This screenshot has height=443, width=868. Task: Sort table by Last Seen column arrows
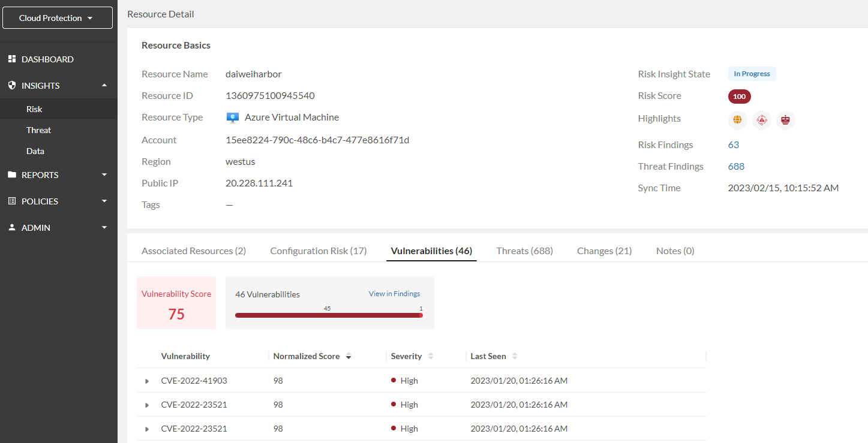click(515, 357)
